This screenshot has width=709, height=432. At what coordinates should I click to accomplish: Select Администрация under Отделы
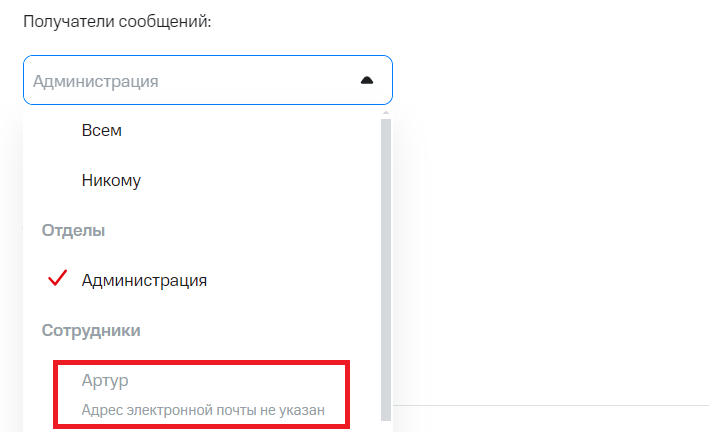144,280
